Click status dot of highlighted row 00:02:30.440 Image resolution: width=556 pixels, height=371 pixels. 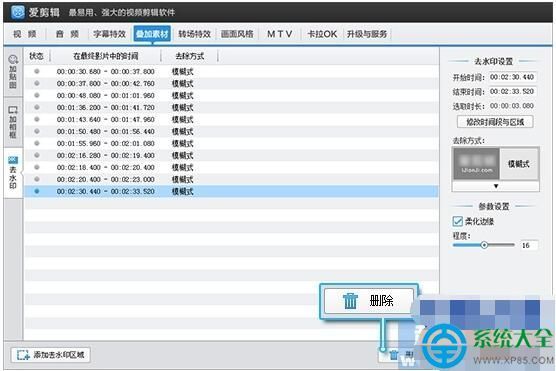point(37,191)
